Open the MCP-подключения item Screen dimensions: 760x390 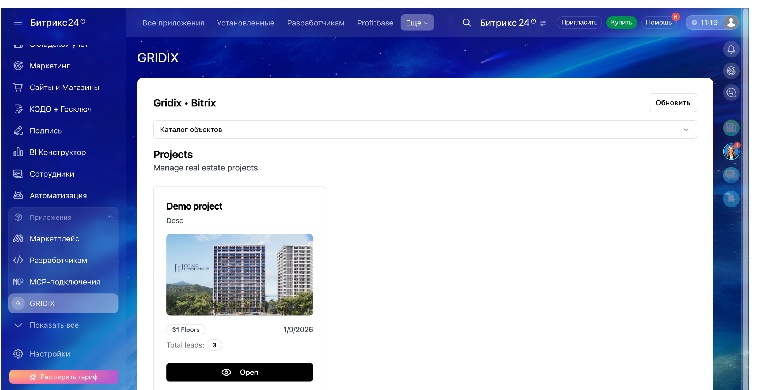63,281
